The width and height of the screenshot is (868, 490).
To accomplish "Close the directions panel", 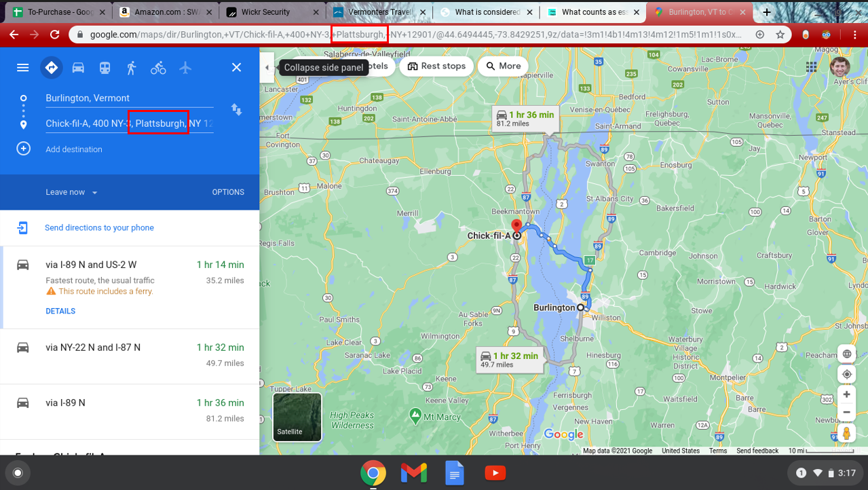I will pyautogui.click(x=236, y=67).
